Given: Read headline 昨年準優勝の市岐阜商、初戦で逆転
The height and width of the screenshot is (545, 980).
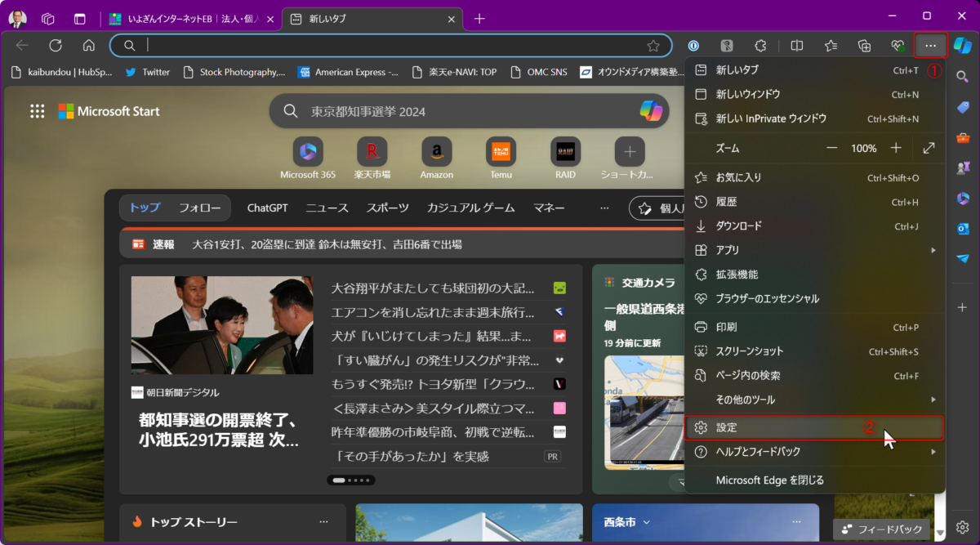Looking at the screenshot, I should pos(433,432).
